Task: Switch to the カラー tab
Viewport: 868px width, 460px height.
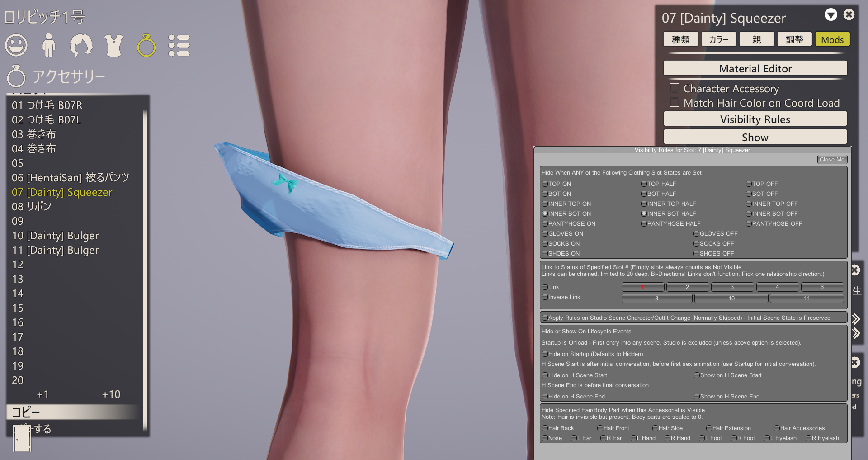Action: pos(718,39)
